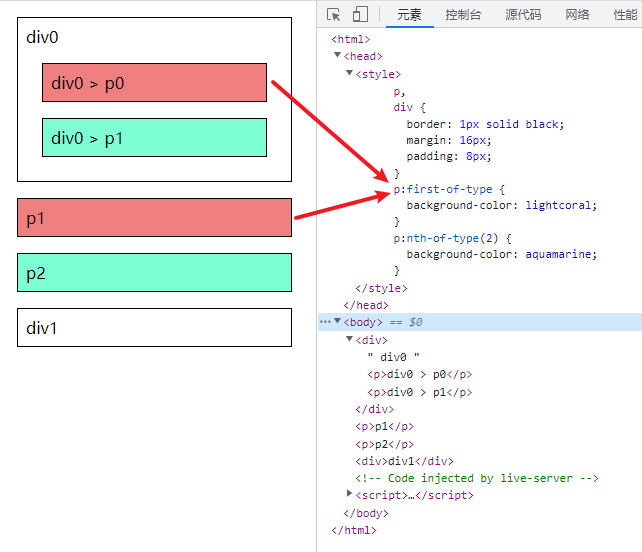Select the " div0 " text node
This screenshot has height=552, width=642.
click(393, 357)
